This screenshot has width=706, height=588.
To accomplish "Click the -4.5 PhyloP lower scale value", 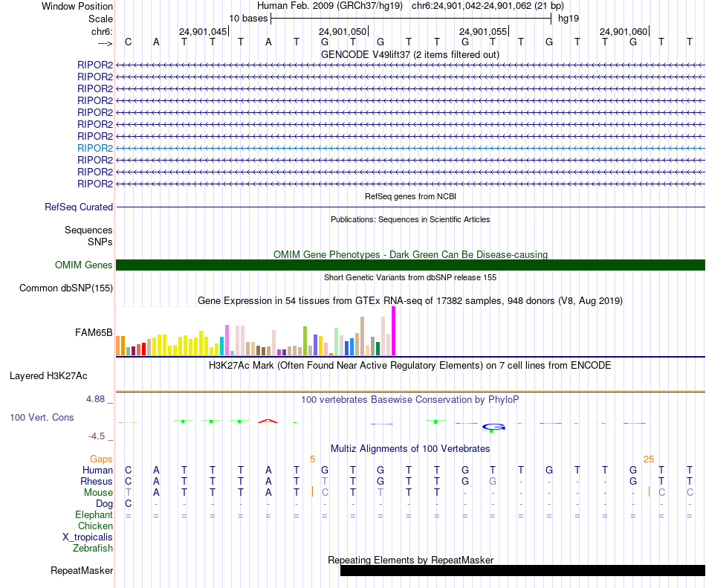I will pyautogui.click(x=97, y=436).
